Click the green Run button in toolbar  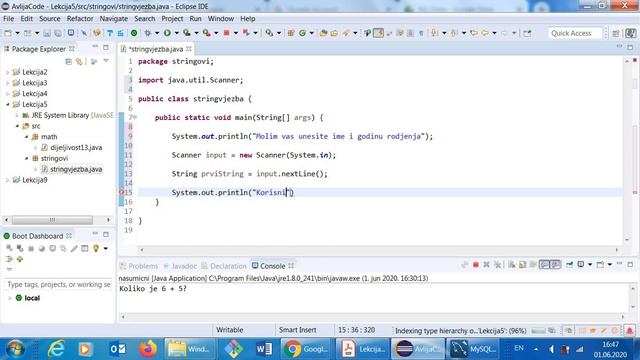pyautogui.click(x=167, y=33)
